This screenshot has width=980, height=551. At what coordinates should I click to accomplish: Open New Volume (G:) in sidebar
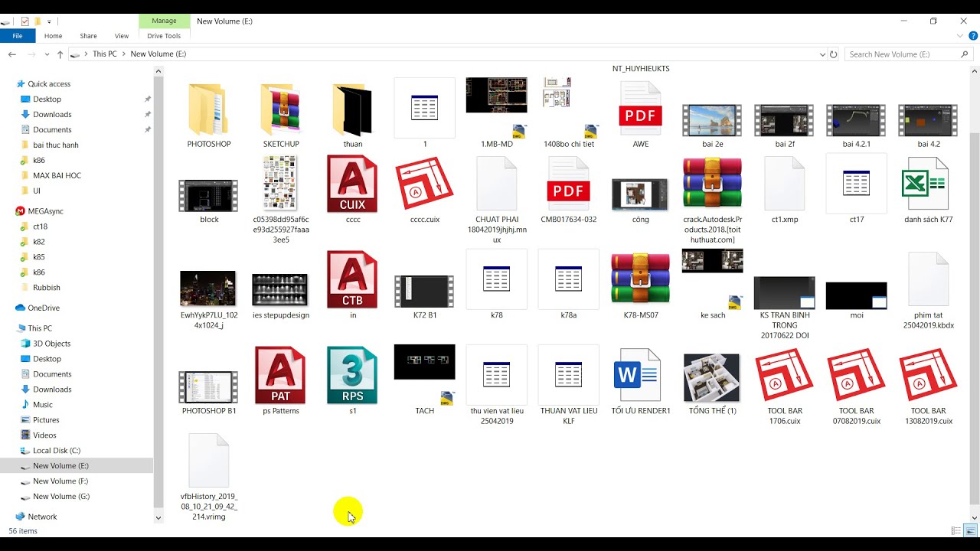pos(61,497)
